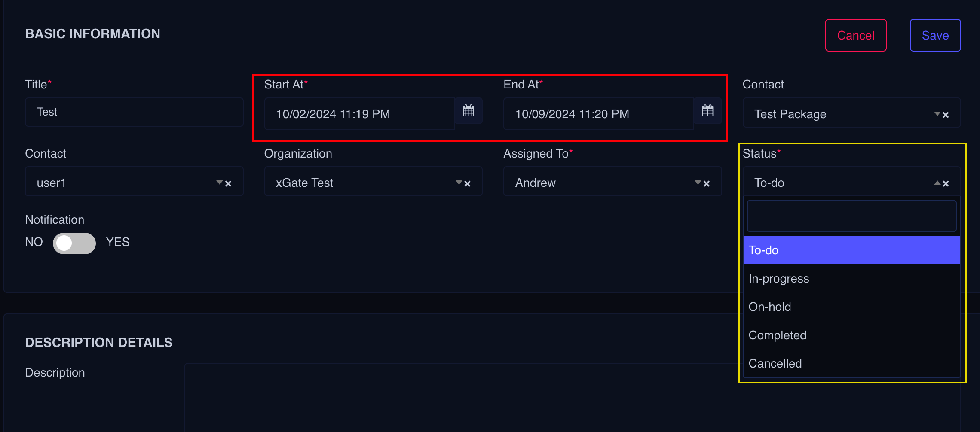Save the basic information form
The width and height of the screenshot is (980, 432).
point(935,35)
